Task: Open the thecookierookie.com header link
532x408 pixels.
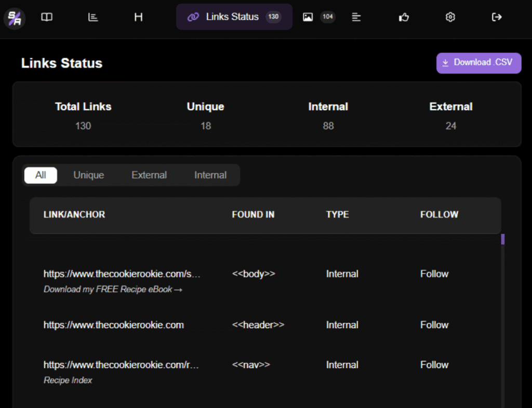Action: pyautogui.click(x=114, y=325)
